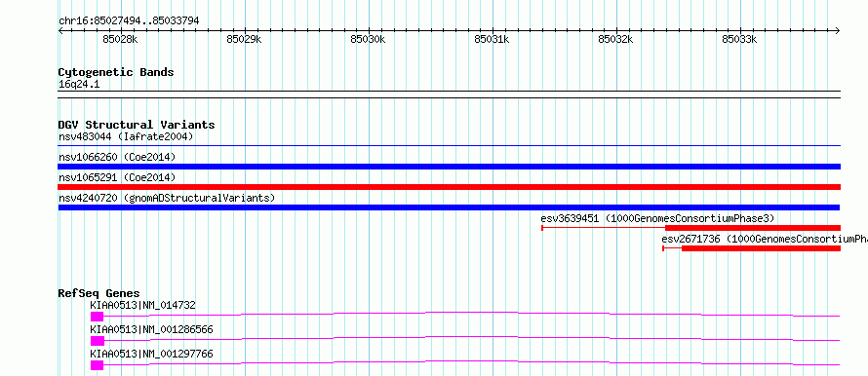868x376 pixels.
Task: Click the left arrow of the ruler
Action: [60, 30]
